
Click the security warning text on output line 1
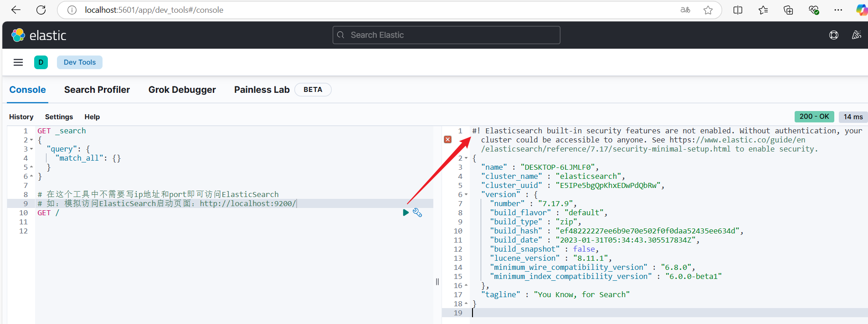pos(667,140)
